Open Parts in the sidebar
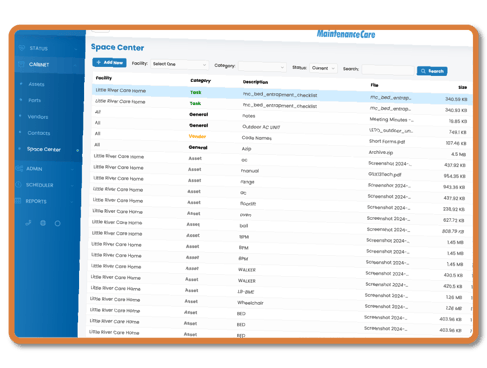The width and height of the screenshot is (487, 368). tap(35, 100)
